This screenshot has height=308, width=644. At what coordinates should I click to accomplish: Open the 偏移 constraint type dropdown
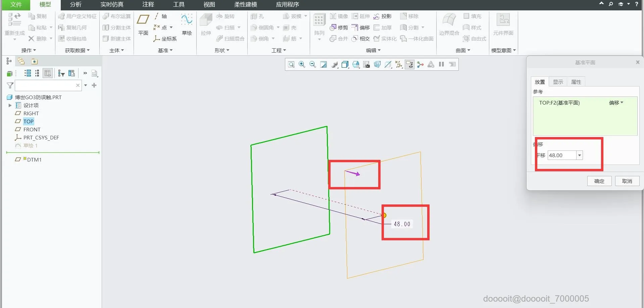coord(616,103)
